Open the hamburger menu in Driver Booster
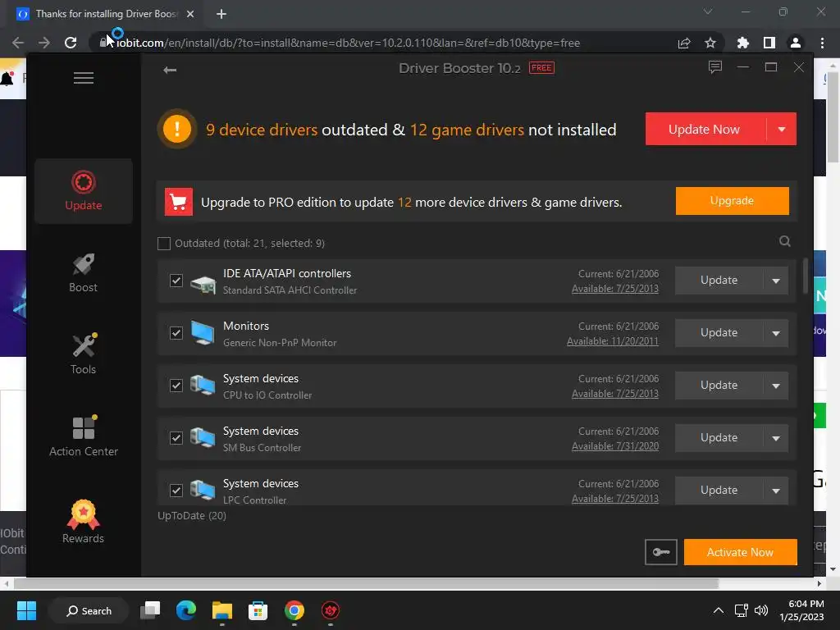The image size is (840, 630). (x=84, y=78)
